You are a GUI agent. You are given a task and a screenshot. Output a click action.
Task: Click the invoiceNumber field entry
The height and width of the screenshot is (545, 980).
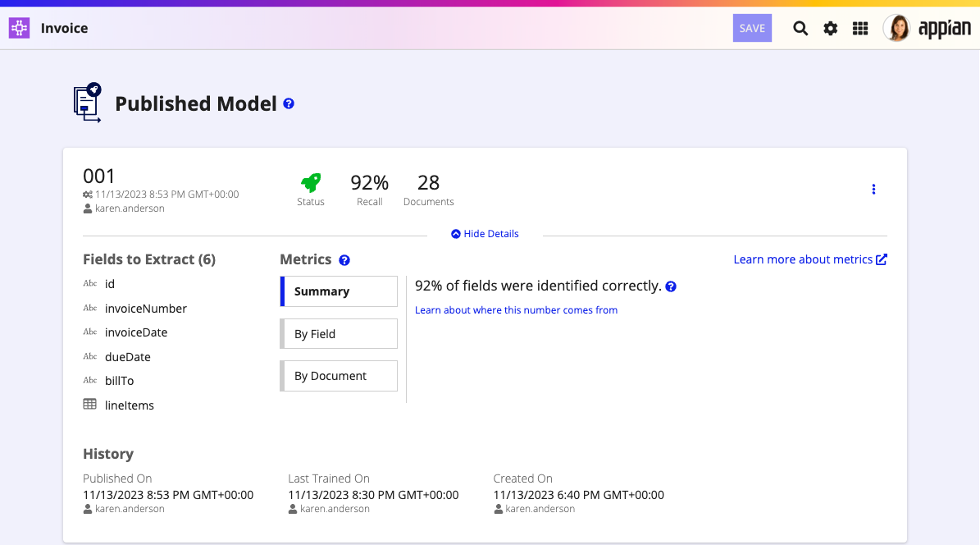click(x=146, y=309)
